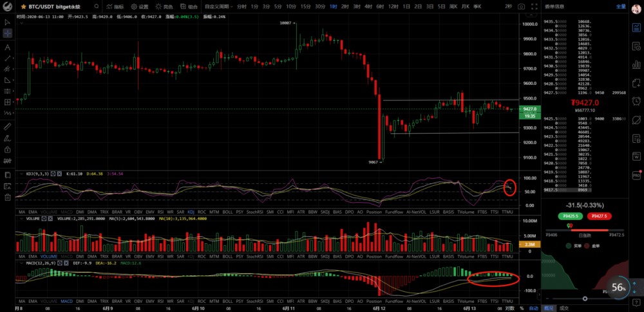Select the crosshair cursor tool
The height and width of the screenshot is (312, 644).
pyautogui.click(x=7, y=32)
